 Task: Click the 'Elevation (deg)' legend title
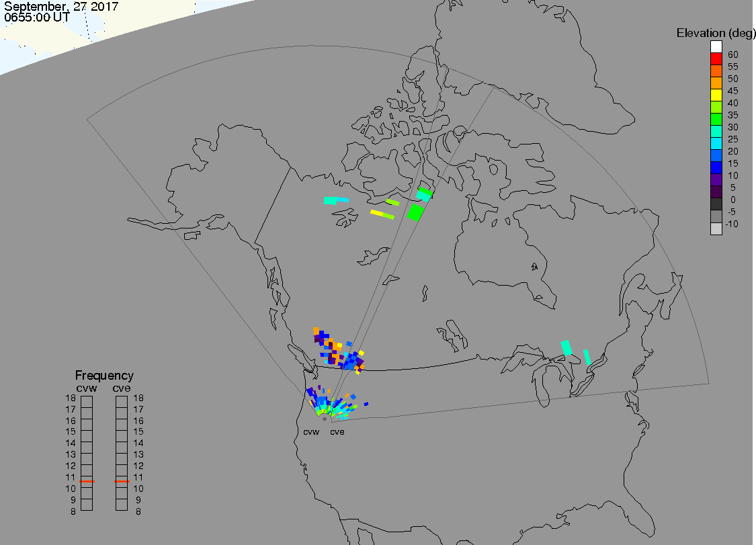tap(716, 33)
